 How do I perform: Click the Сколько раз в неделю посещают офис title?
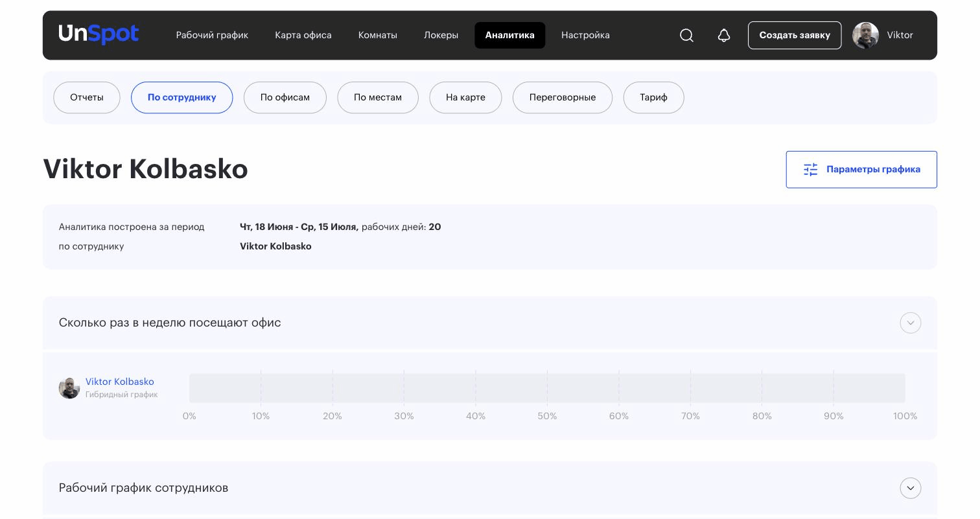coord(170,323)
